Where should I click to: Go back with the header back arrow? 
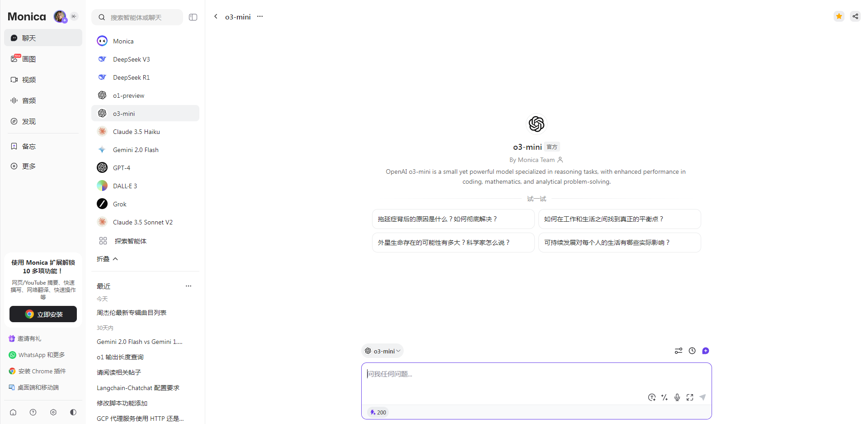216,16
